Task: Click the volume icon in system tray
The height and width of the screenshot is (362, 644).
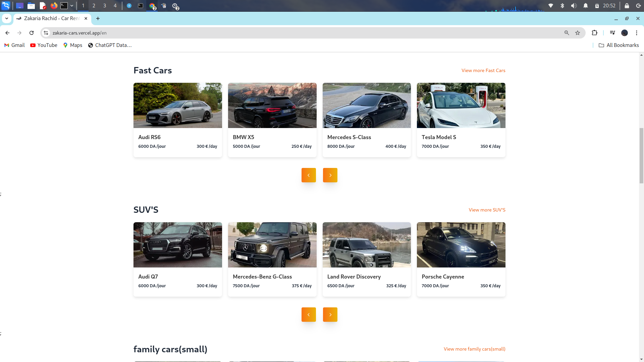Action: (574, 6)
